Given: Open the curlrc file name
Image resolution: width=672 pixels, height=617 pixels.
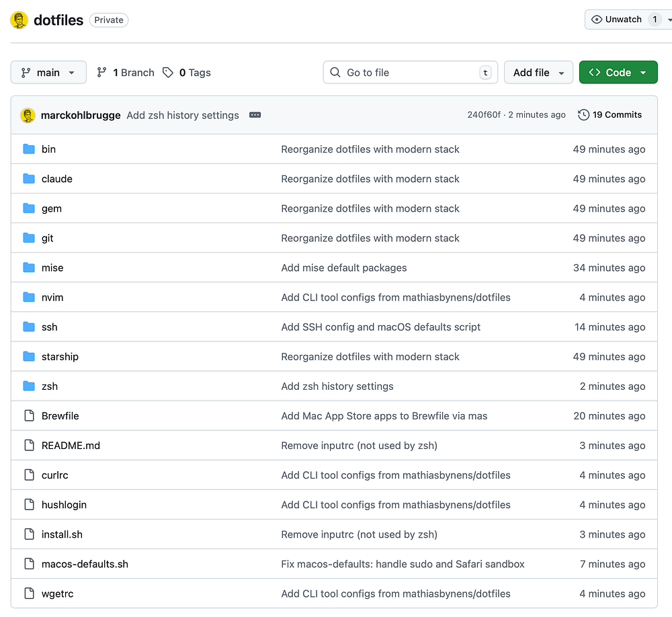Looking at the screenshot, I should point(55,475).
